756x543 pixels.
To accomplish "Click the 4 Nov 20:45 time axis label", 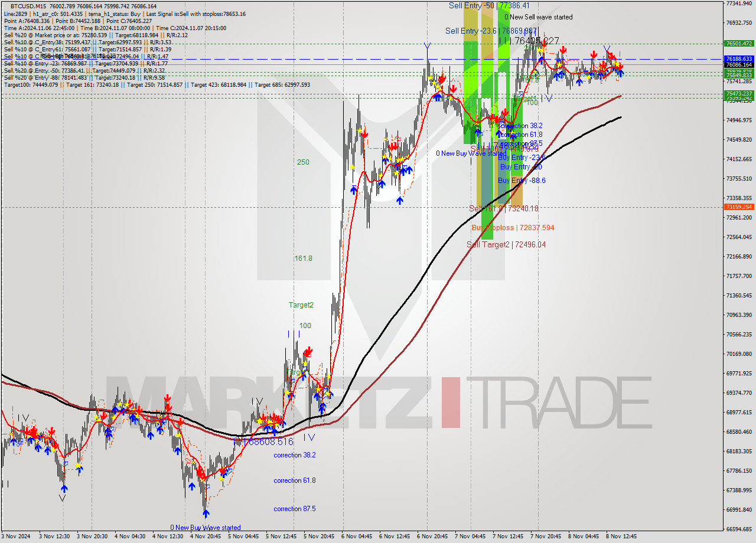I will click(206, 537).
